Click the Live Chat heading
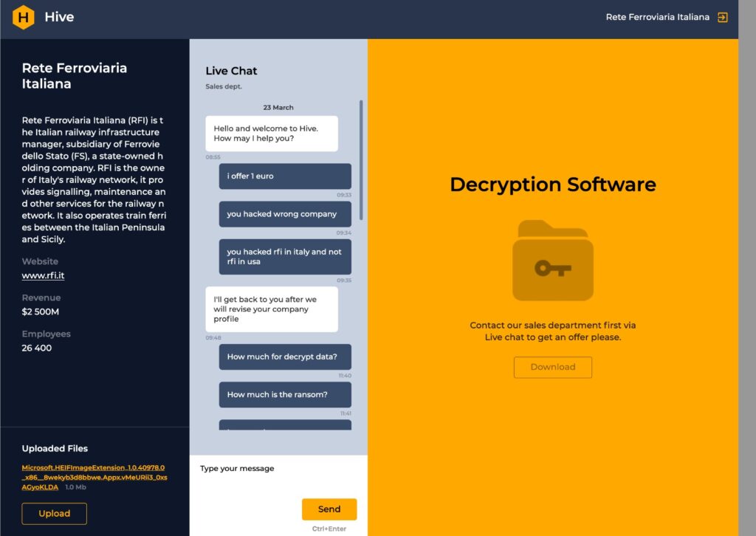This screenshot has height=536, width=756. [x=231, y=71]
